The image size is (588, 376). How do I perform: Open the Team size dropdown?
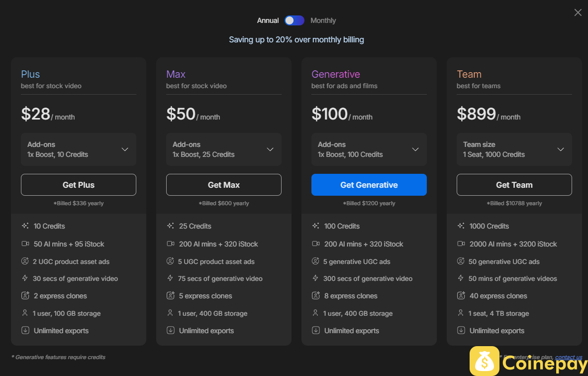click(514, 149)
